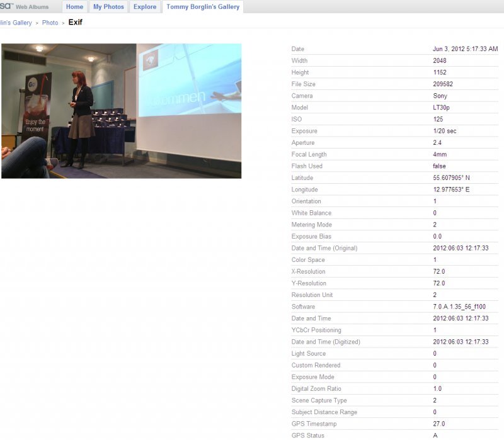The image size is (504, 440).
Task: Open the Home tab
Action: (74, 7)
